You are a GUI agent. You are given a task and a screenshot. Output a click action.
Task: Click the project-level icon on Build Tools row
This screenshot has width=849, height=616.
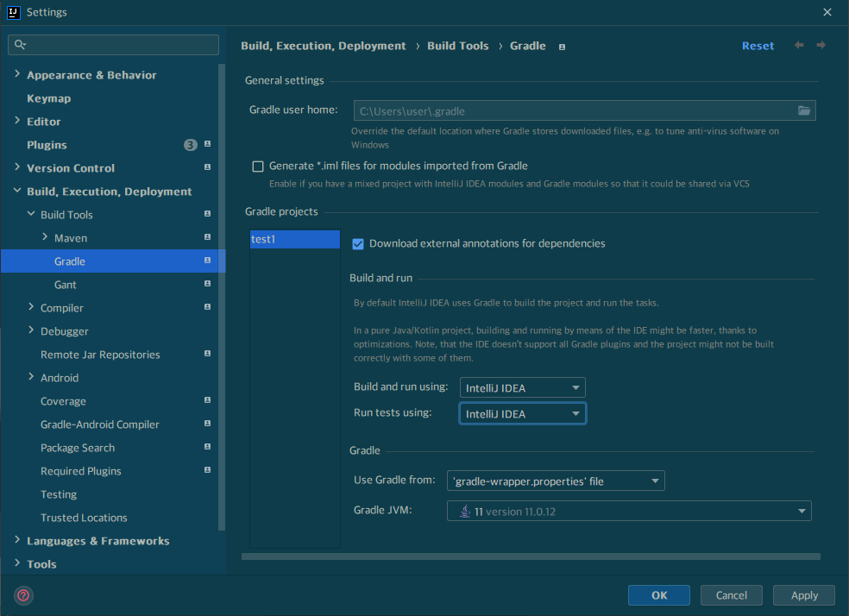[207, 214]
